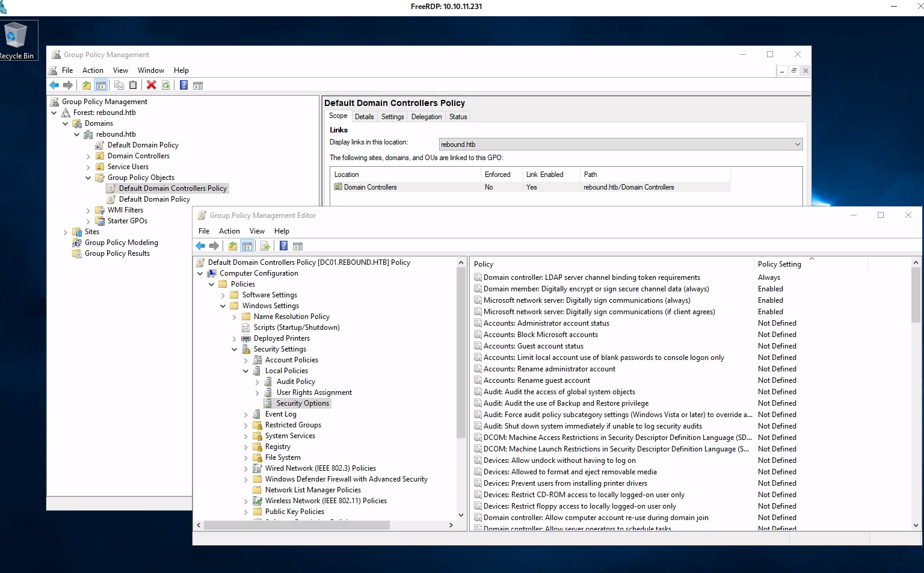Open Display links location dropdown rebound.htb

point(621,144)
